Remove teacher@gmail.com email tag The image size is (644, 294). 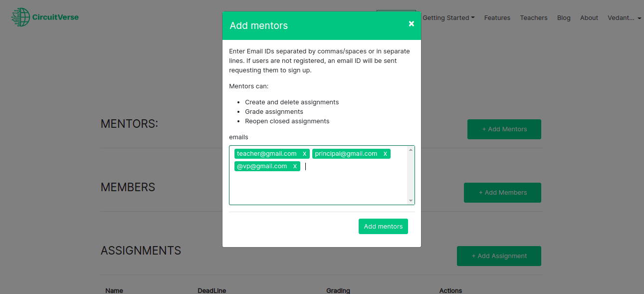[x=304, y=154]
